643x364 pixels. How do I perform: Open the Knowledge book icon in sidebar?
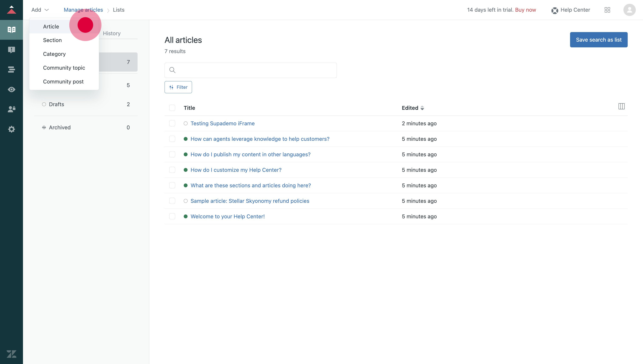[x=11, y=30]
